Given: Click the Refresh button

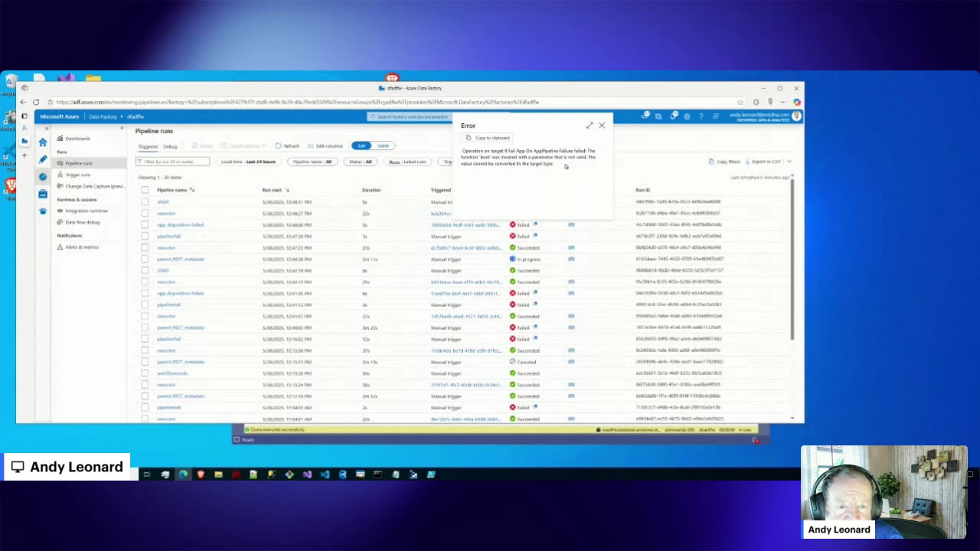Looking at the screenshot, I should tap(288, 145).
